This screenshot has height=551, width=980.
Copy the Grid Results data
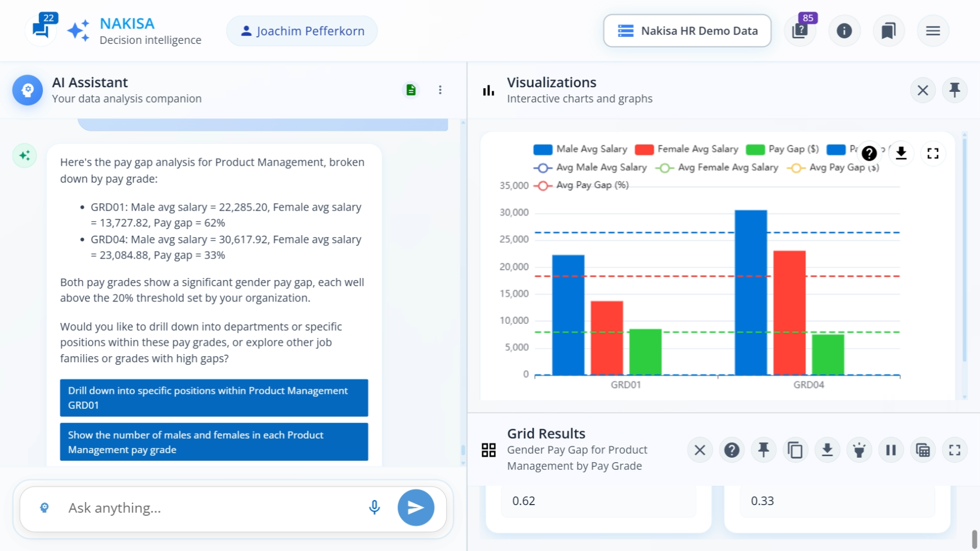tap(795, 450)
